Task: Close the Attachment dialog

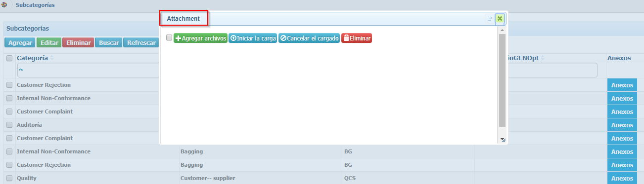Action: tap(500, 18)
